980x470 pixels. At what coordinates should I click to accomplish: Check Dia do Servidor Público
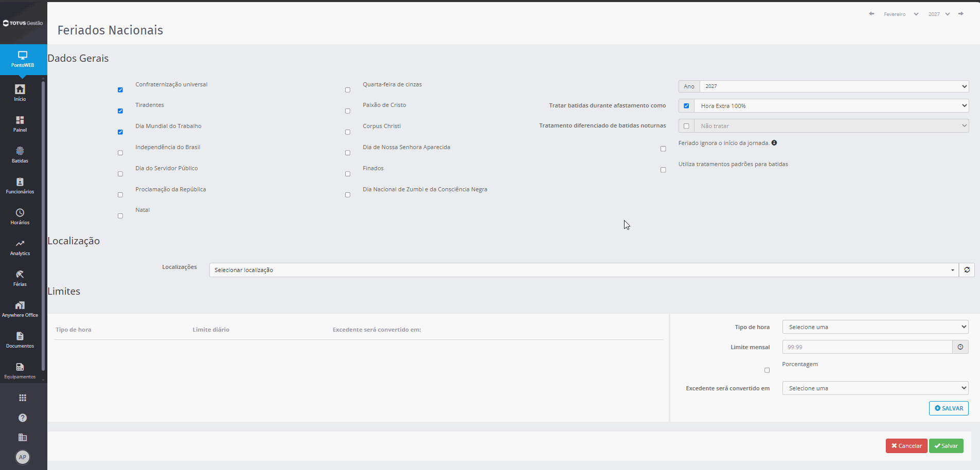pos(120,174)
